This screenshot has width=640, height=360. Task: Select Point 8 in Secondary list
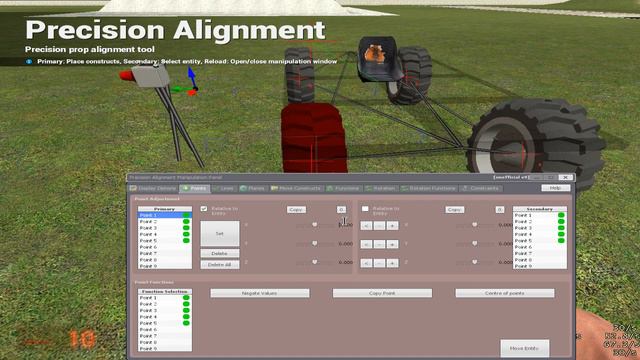pyautogui.click(x=540, y=260)
